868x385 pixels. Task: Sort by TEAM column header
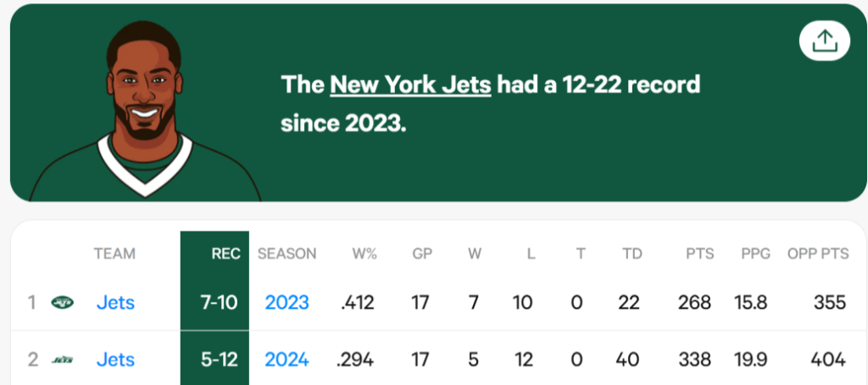(114, 254)
